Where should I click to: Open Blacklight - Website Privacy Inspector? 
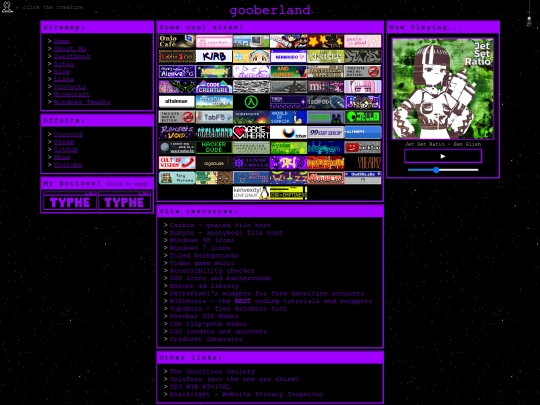[247, 394]
